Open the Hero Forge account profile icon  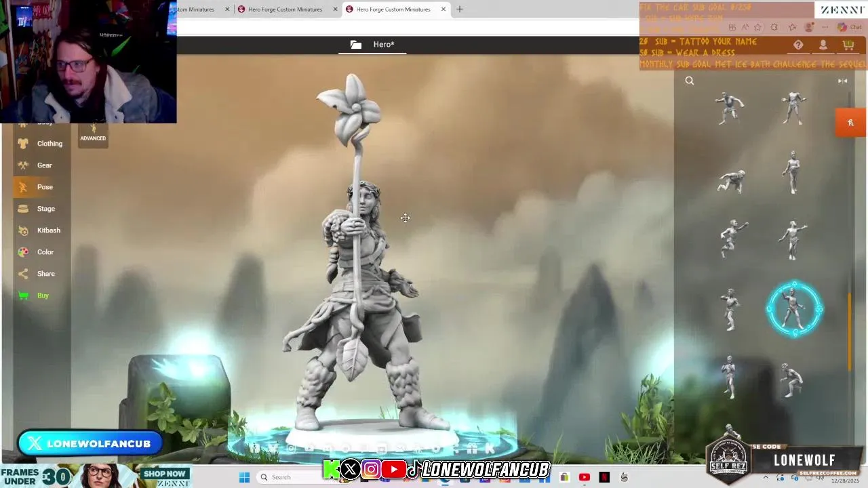coord(823,45)
